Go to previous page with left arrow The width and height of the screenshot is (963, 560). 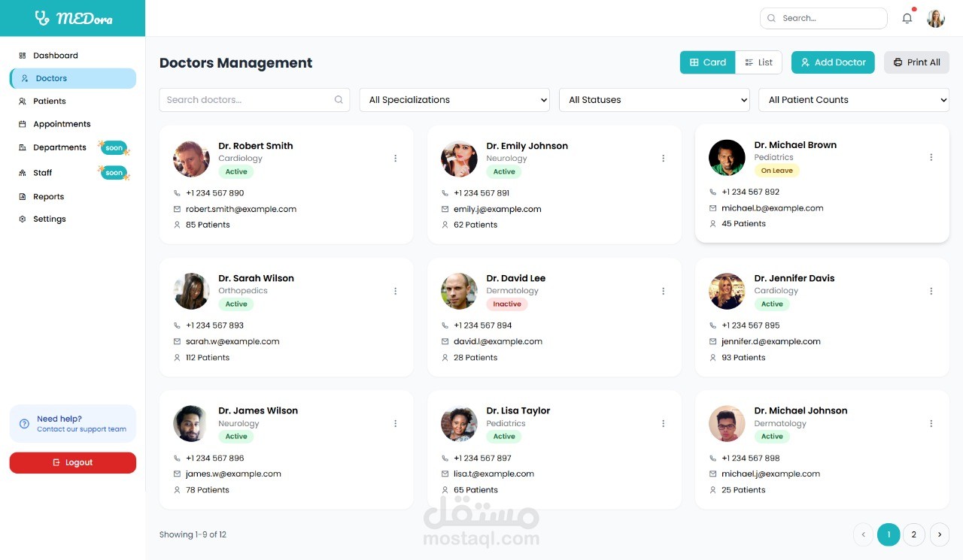pos(863,534)
